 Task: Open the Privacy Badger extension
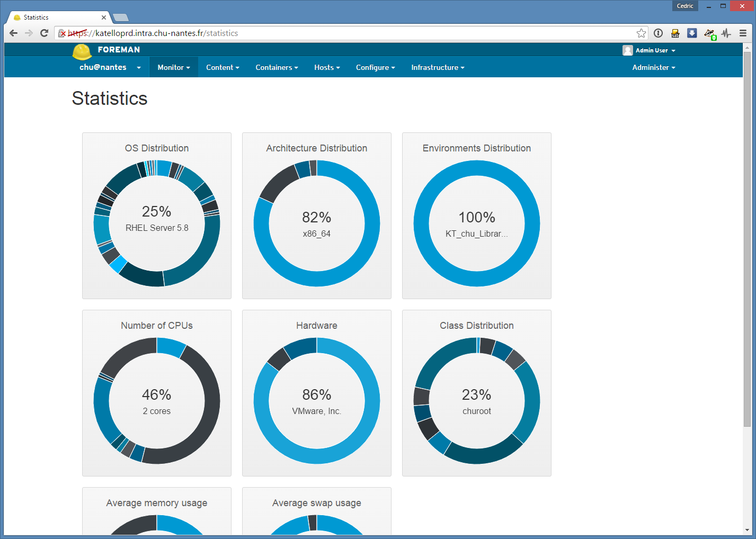pyautogui.click(x=709, y=34)
